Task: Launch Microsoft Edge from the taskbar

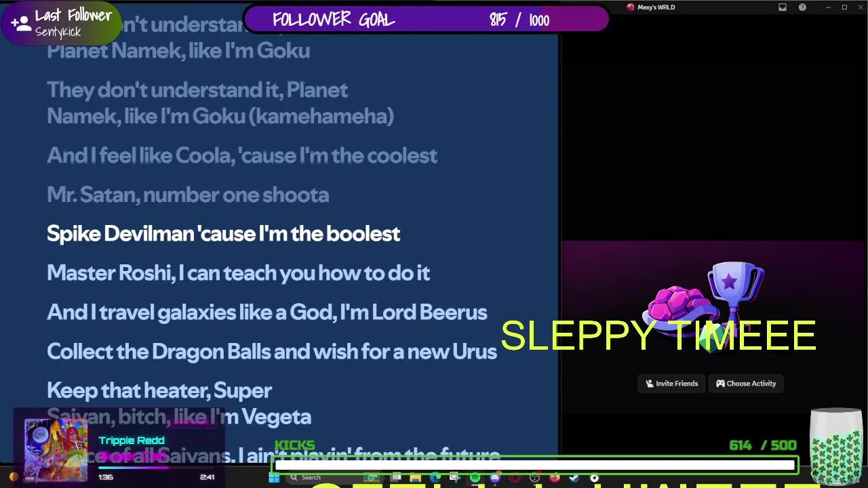Action: [435, 478]
